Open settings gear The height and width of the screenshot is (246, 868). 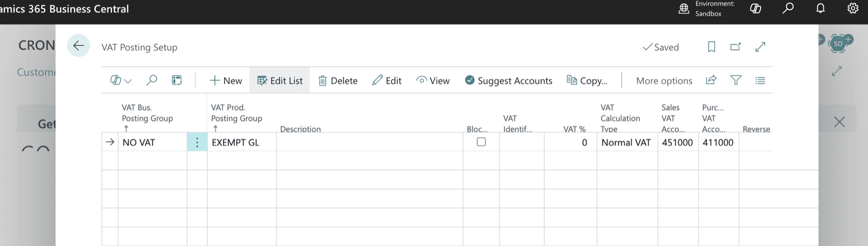(x=853, y=8)
